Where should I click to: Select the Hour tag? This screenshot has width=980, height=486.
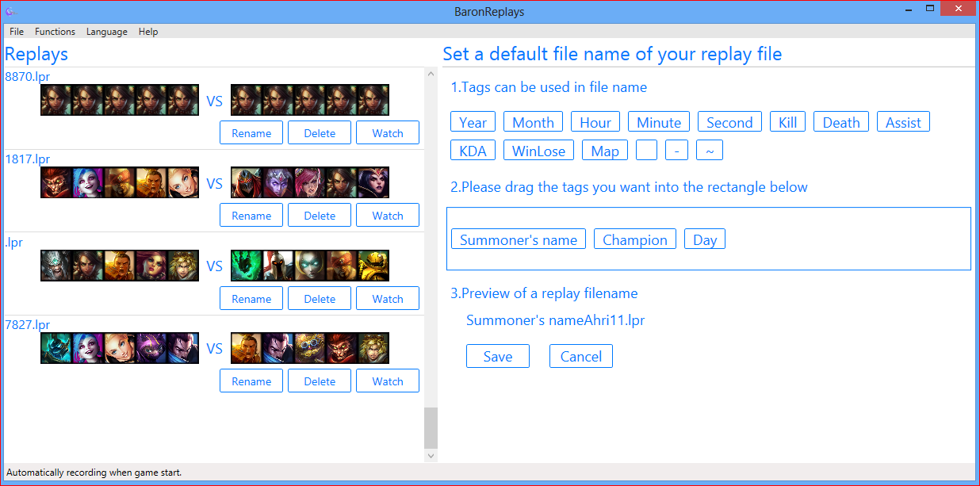coord(595,122)
